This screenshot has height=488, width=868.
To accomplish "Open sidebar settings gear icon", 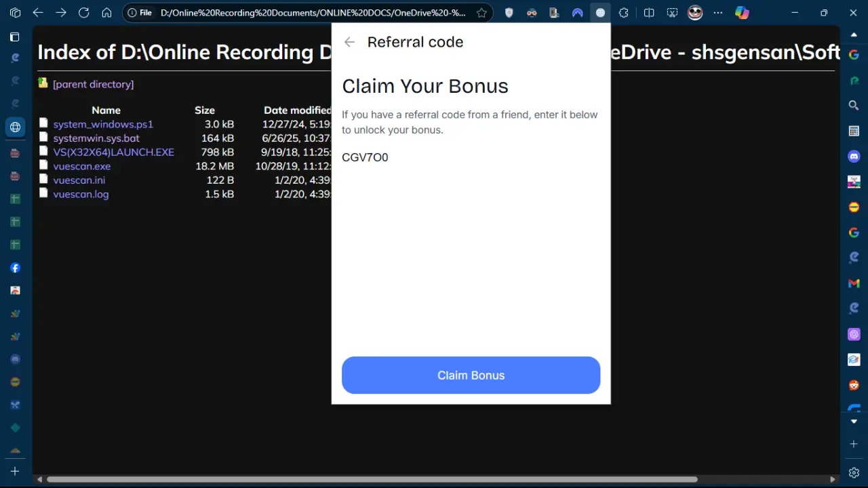I will click(854, 472).
